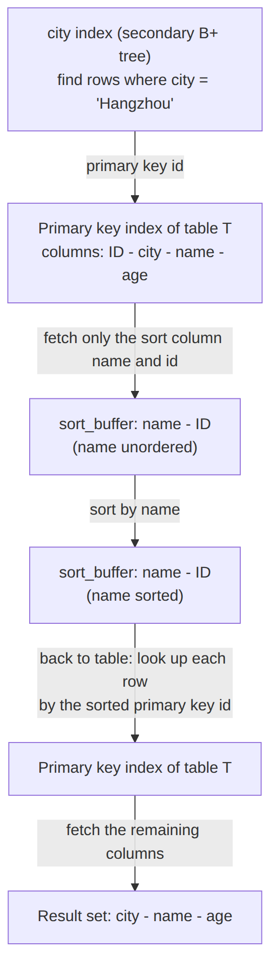
Task: Click the sort_buffer name sorted node
Action: 135,585
